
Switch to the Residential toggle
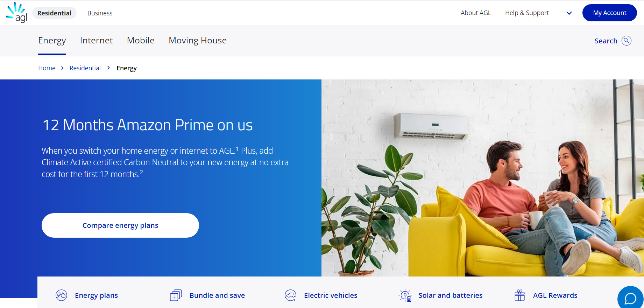[54, 13]
